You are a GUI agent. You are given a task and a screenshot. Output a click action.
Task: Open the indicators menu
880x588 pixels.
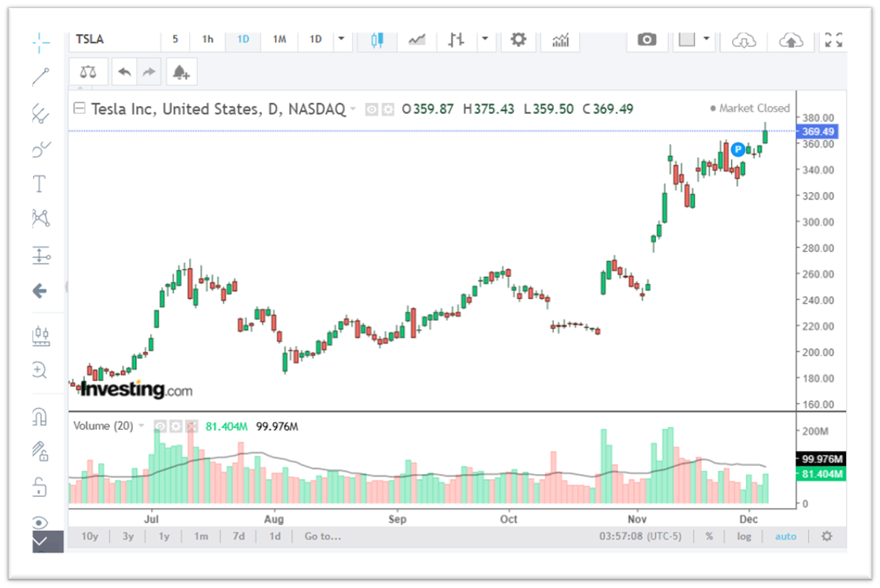[x=560, y=40]
